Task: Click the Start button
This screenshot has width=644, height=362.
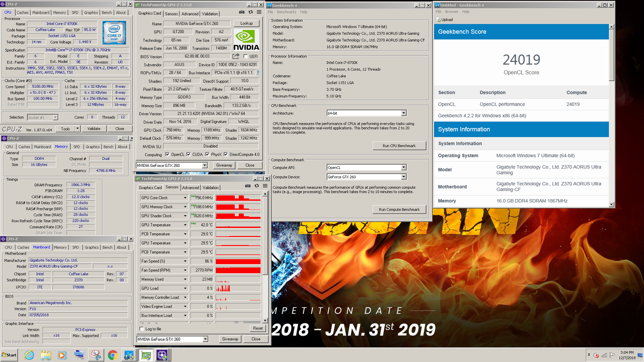Action: (x=9, y=355)
